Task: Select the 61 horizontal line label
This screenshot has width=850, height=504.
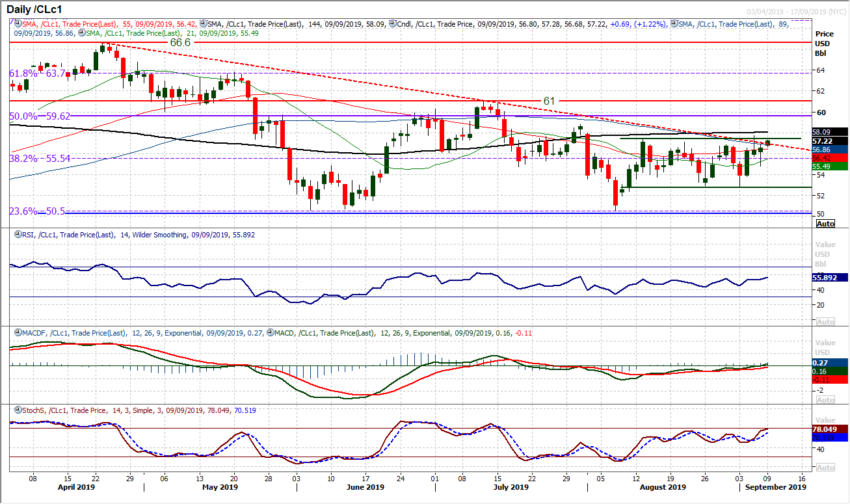Action: [549, 100]
